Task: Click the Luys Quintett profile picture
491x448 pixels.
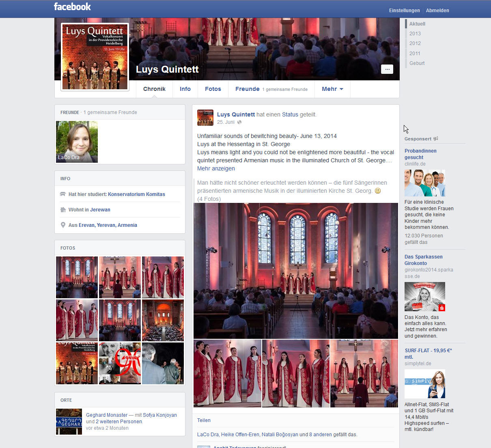Action: [95, 56]
